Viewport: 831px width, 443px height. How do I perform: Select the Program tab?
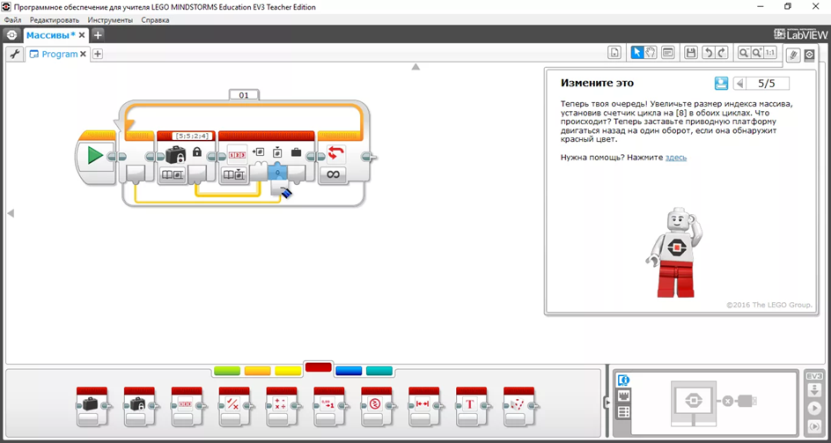click(59, 54)
